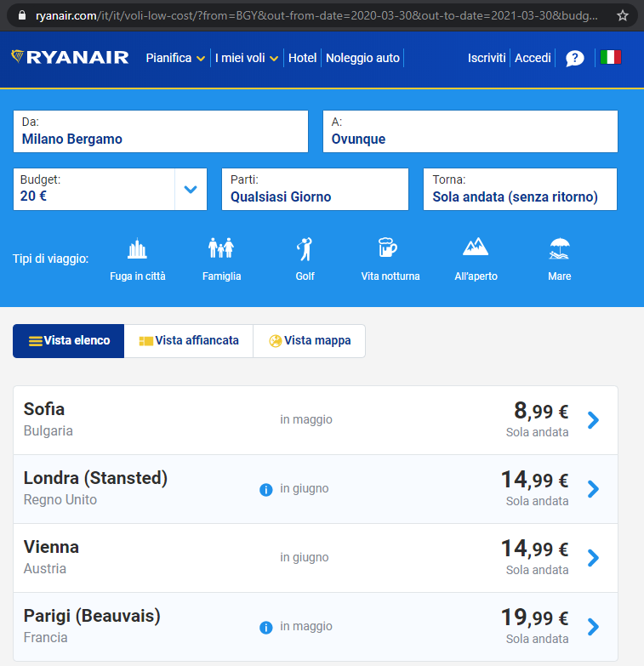Switch to Vista affiancata tab
The image size is (644, 666).
point(189,341)
